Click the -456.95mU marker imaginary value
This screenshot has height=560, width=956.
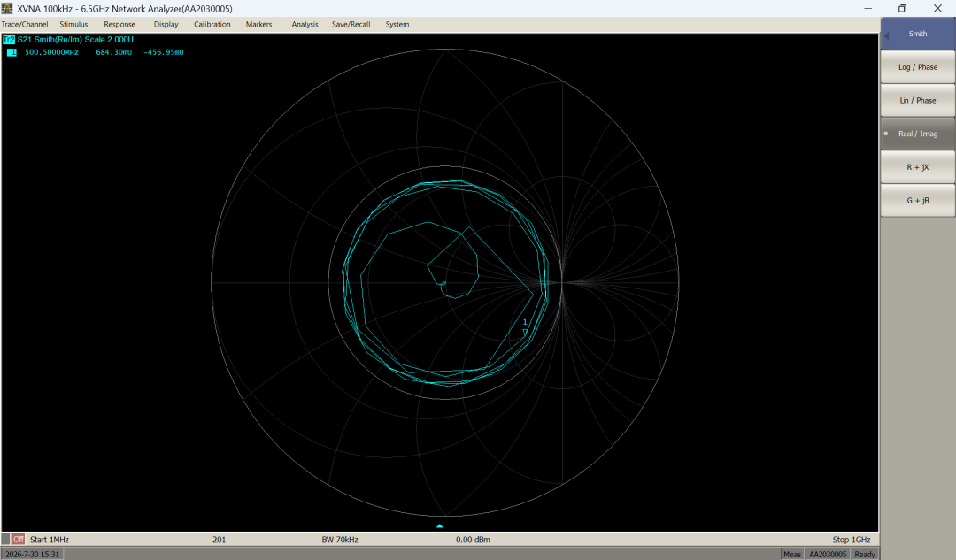pos(164,52)
